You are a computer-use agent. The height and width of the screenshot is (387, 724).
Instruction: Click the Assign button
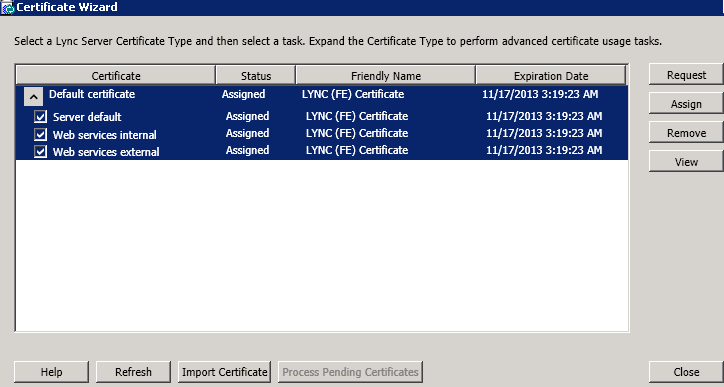point(686,104)
